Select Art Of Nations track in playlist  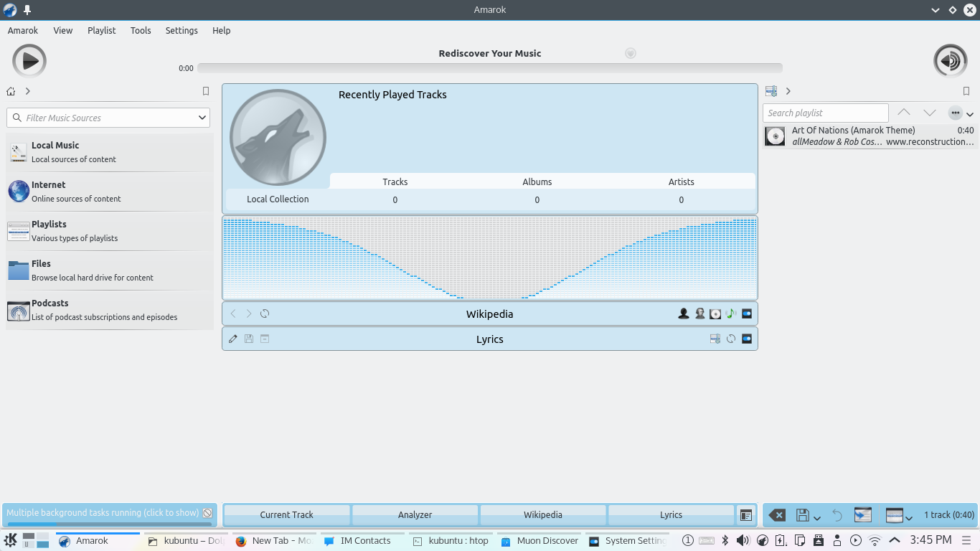(870, 136)
